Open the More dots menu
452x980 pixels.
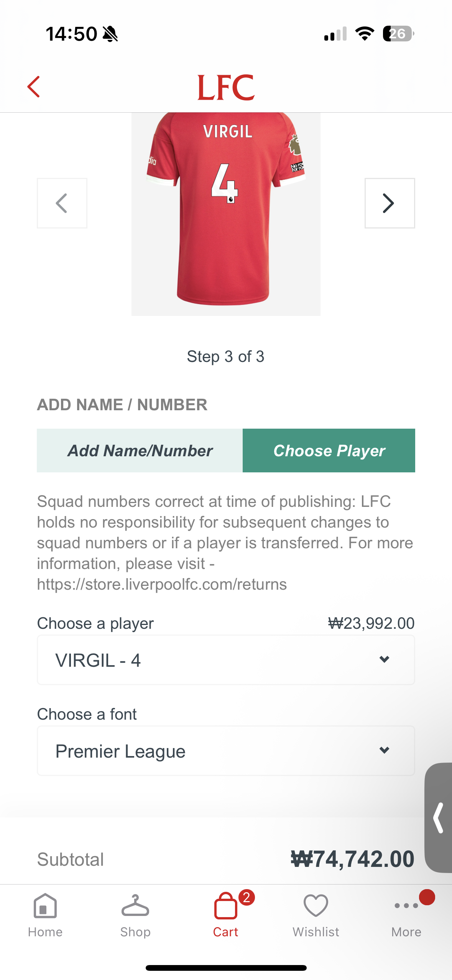406,906
